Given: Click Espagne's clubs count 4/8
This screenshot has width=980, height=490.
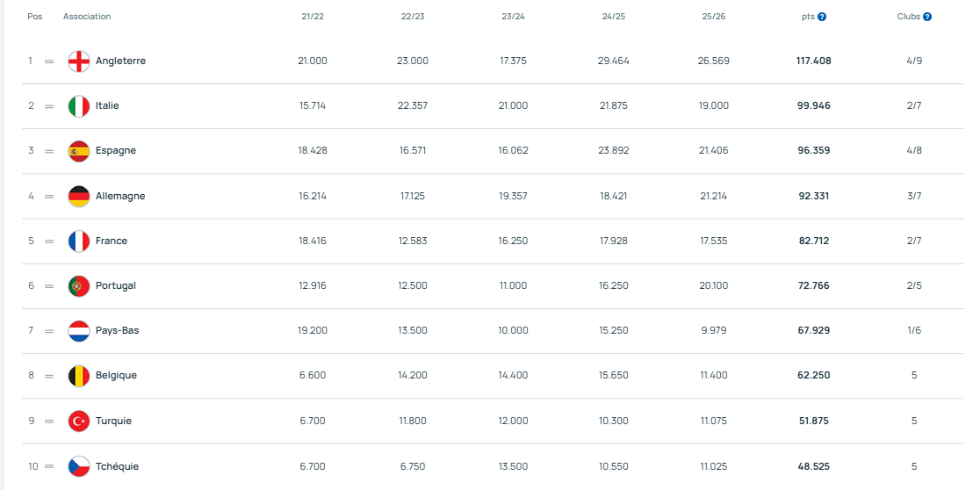Looking at the screenshot, I should pos(913,151).
